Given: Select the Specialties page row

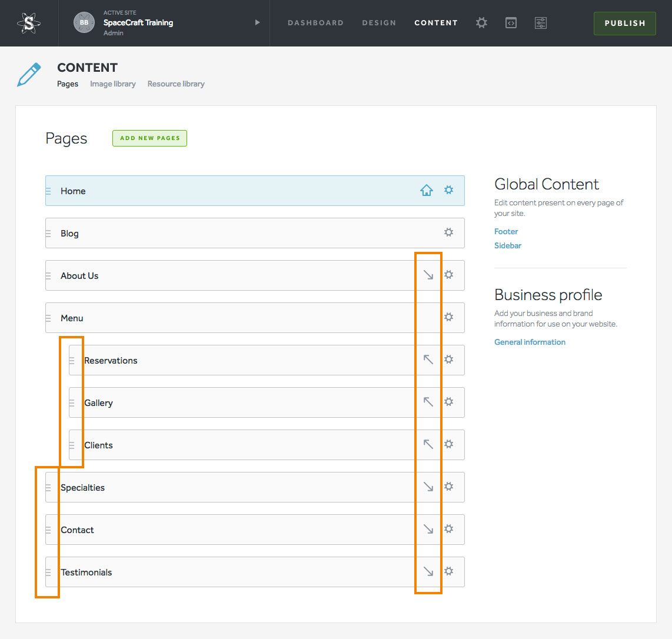Looking at the screenshot, I should pyautogui.click(x=255, y=487).
